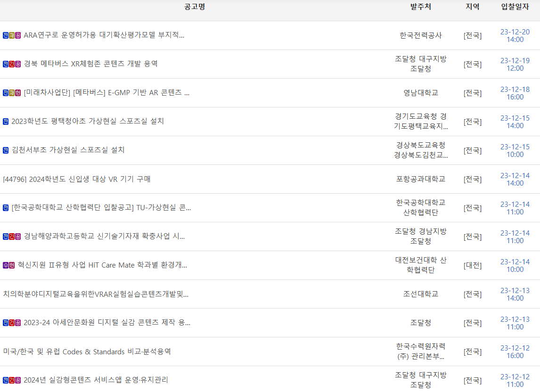This screenshot has width=540, height=392.
Task: Click the 전 badge beside 김천서부초 가상현실
Action: pos(6,150)
